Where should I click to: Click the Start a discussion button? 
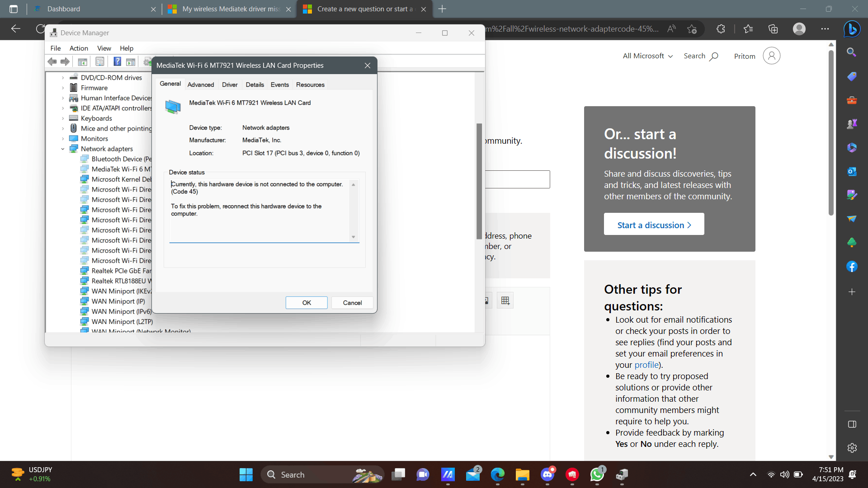point(654,225)
